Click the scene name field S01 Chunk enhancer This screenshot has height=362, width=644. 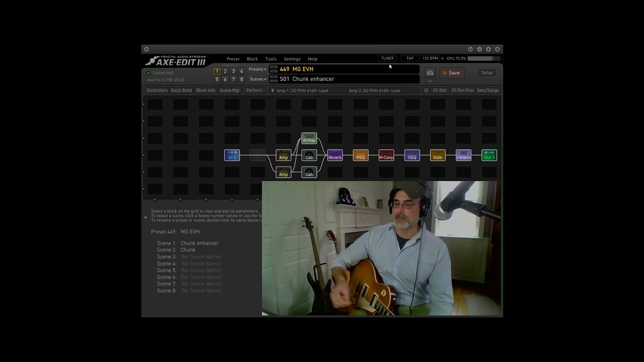tap(344, 79)
